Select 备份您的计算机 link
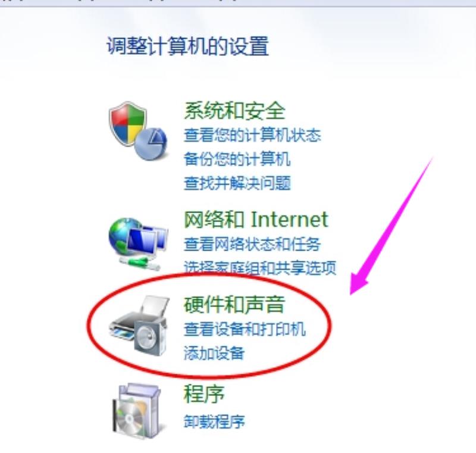 237,159
